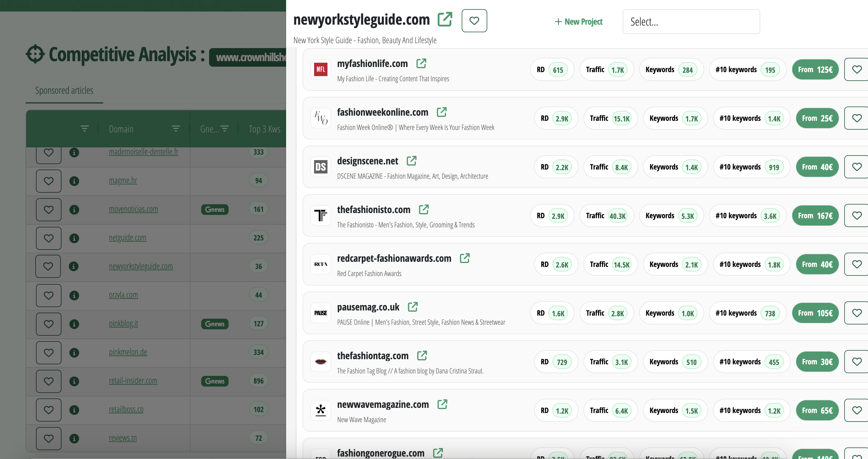868x459 pixels.
Task: Open info icon for retail-insider.com row
Action: pos(74,381)
